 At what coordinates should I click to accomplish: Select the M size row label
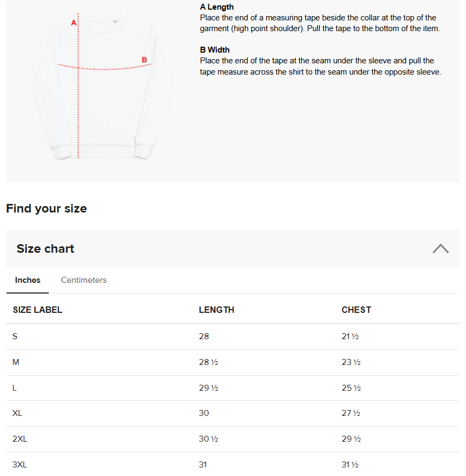(x=16, y=362)
